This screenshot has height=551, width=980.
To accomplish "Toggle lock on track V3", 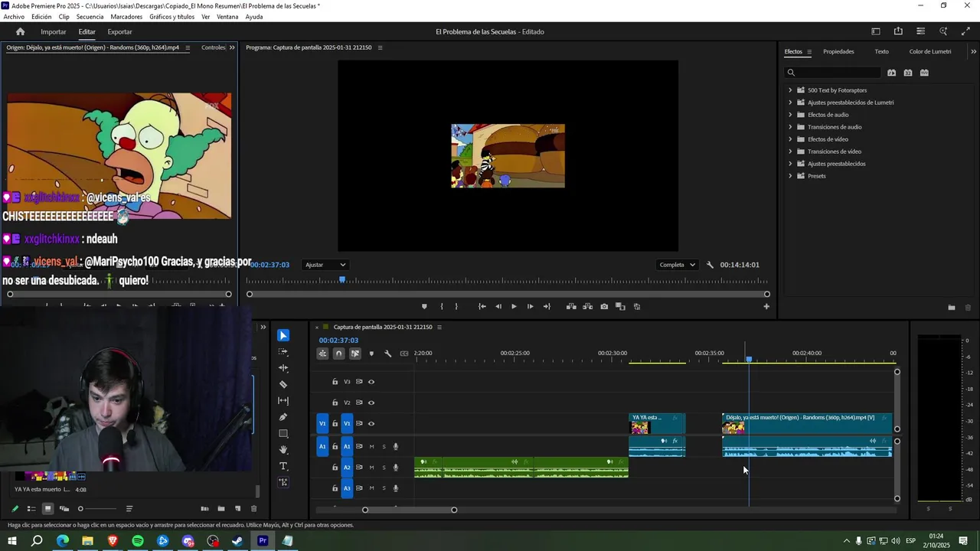I will click(335, 382).
